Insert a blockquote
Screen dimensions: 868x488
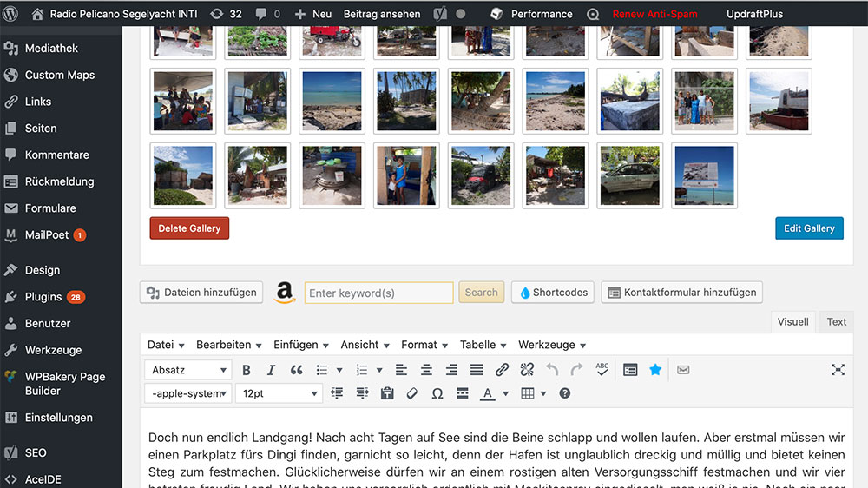tap(296, 370)
